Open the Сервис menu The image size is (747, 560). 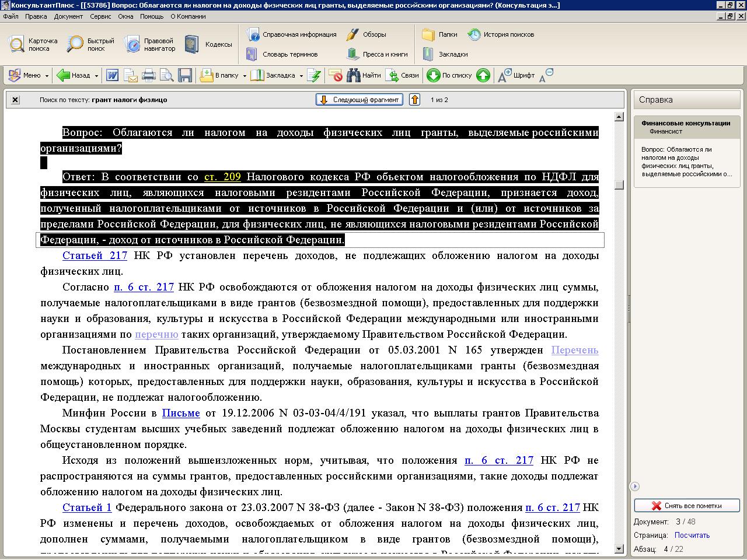[100, 16]
